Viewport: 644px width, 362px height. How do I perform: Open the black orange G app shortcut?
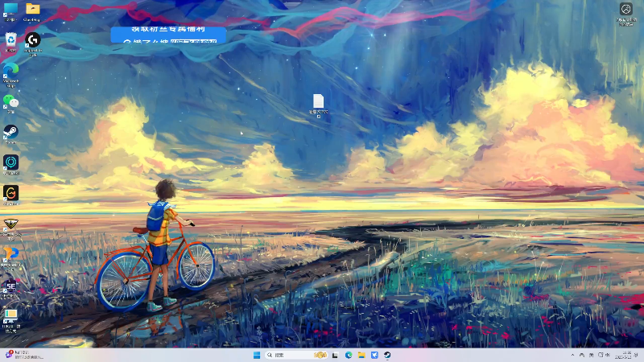[x=10, y=195]
